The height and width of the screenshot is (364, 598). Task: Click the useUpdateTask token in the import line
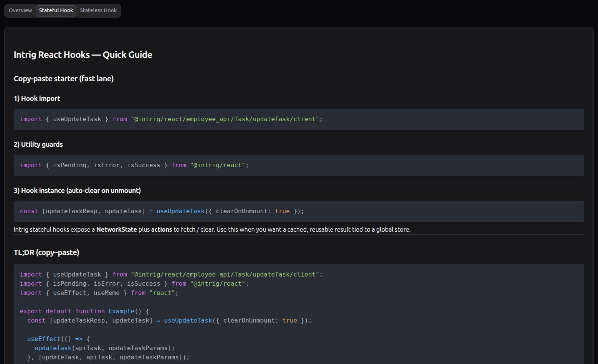[77, 119]
